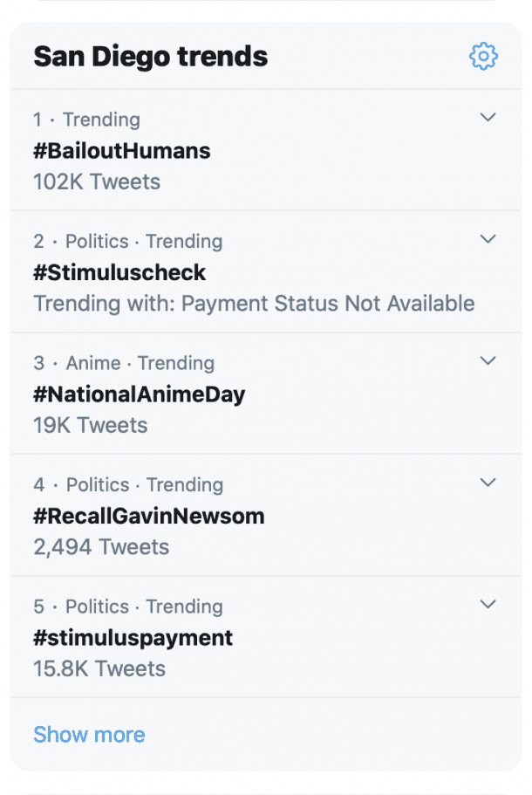Screen dimensions: 532x795
Task: View Payment Status Not Available related trend
Action: (x=254, y=303)
